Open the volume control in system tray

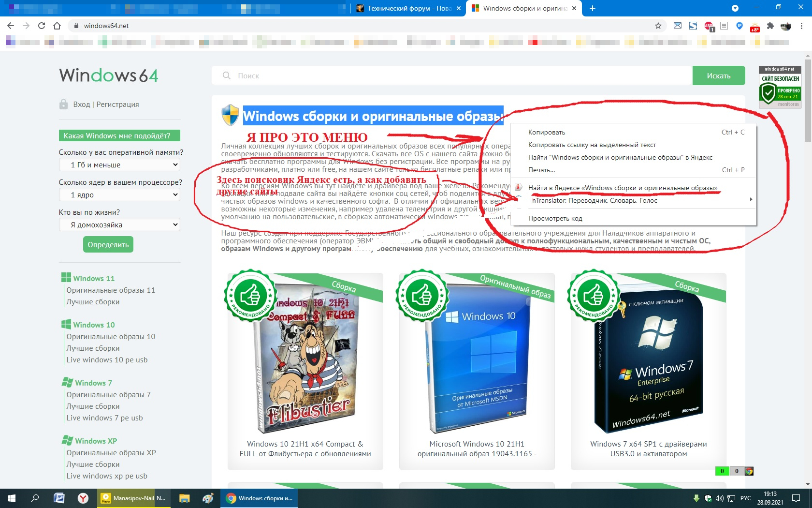[720, 498]
